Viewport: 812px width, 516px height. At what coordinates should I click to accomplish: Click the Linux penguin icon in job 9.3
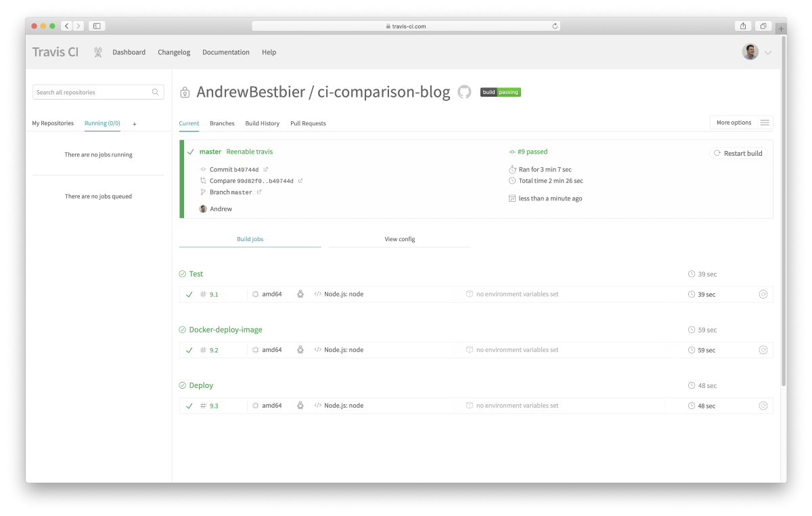tap(300, 405)
